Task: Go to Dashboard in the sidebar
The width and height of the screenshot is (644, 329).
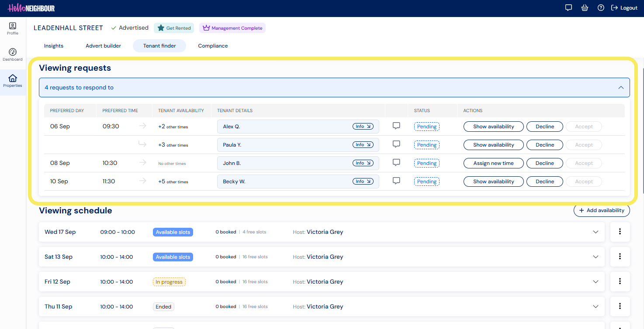Action: click(x=13, y=55)
